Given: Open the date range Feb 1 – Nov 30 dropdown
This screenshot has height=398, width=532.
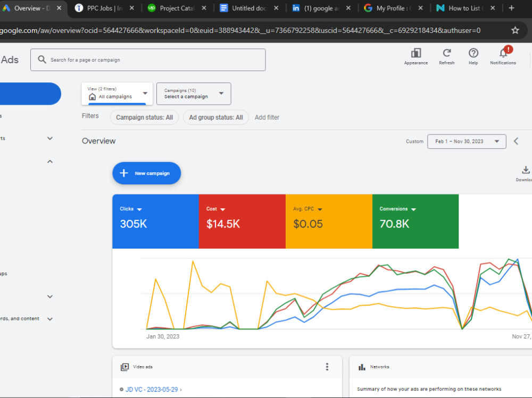Looking at the screenshot, I should [467, 141].
